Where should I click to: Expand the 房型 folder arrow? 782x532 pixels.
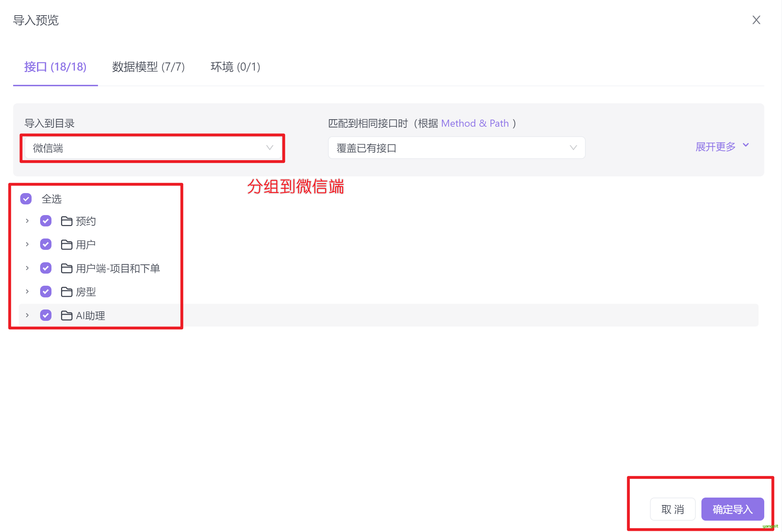(x=27, y=291)
